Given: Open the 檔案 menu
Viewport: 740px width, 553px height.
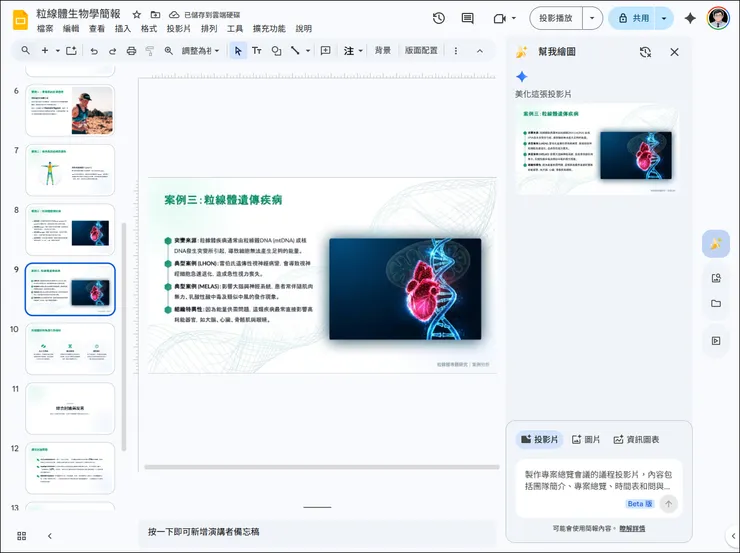Looking at the screenshot, I should click(x=45, y=29).
